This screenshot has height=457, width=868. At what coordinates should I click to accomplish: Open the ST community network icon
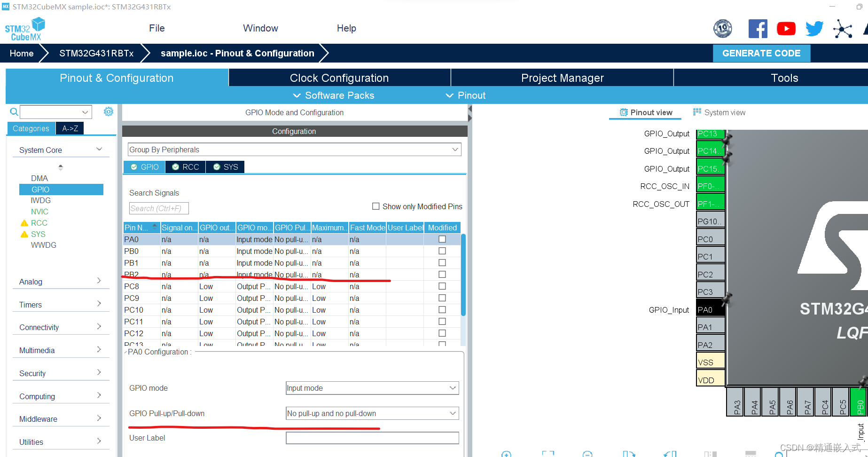[843, 29]
